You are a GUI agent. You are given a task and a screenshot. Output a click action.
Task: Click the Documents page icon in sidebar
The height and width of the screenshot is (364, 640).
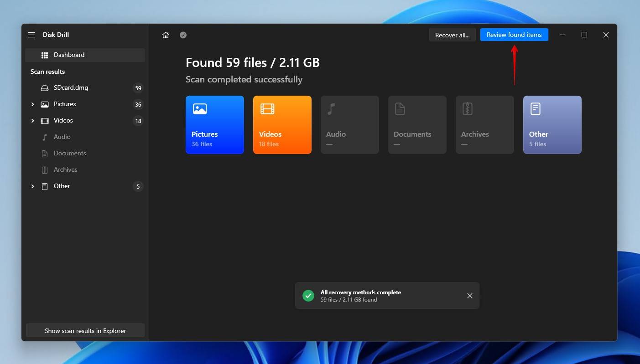[45, 154]
